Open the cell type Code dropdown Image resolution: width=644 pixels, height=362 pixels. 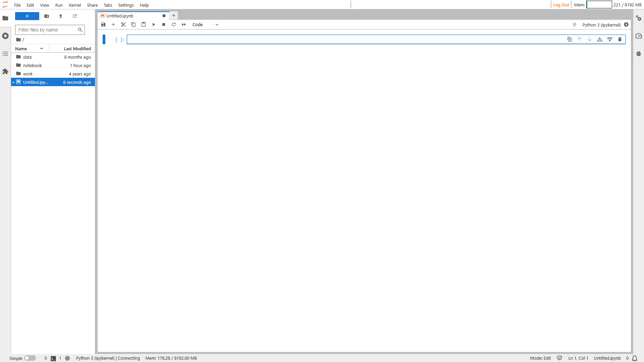pyautogui.click(x=205, y=24)
